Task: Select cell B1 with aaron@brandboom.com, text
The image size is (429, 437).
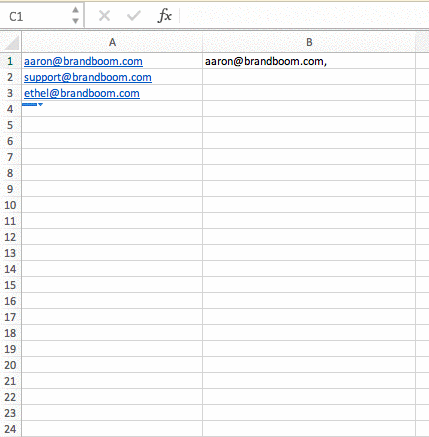Action: pos(309,61)
